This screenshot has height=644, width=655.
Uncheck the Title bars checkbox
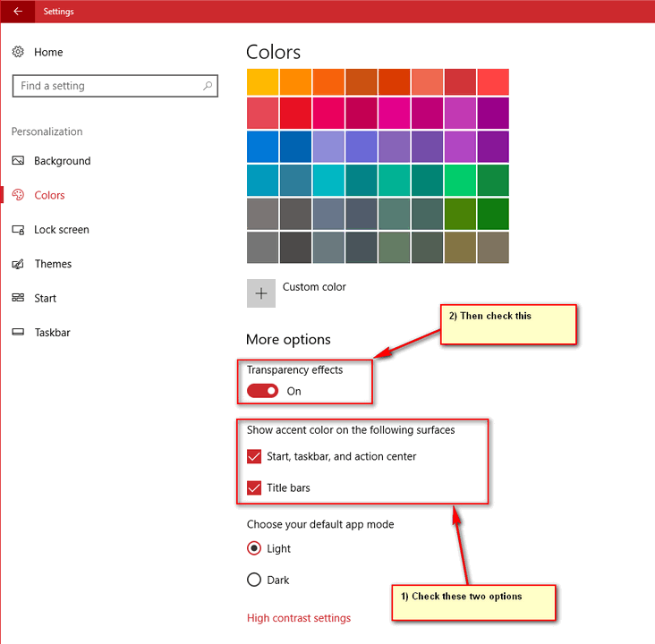254,487
